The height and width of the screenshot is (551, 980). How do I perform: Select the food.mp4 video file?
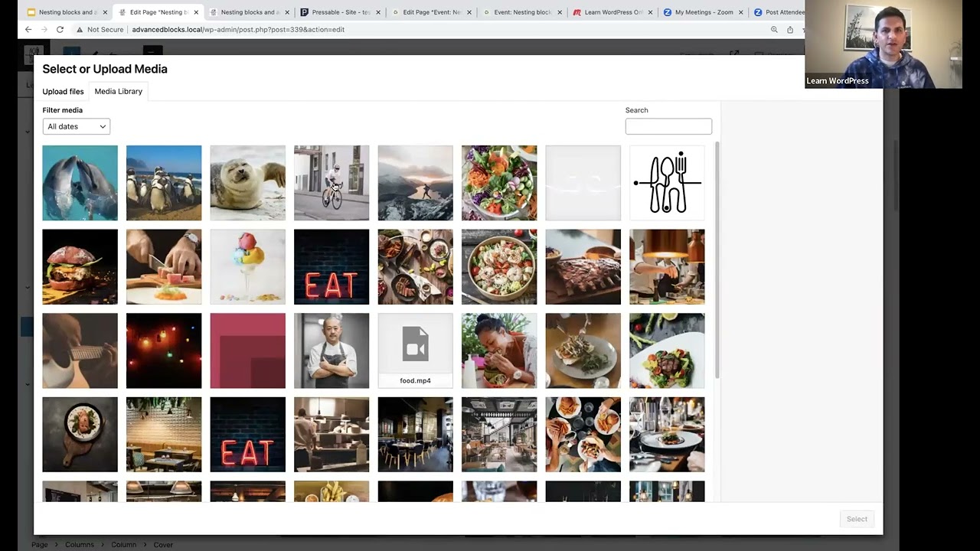click(x=416, y=350)
